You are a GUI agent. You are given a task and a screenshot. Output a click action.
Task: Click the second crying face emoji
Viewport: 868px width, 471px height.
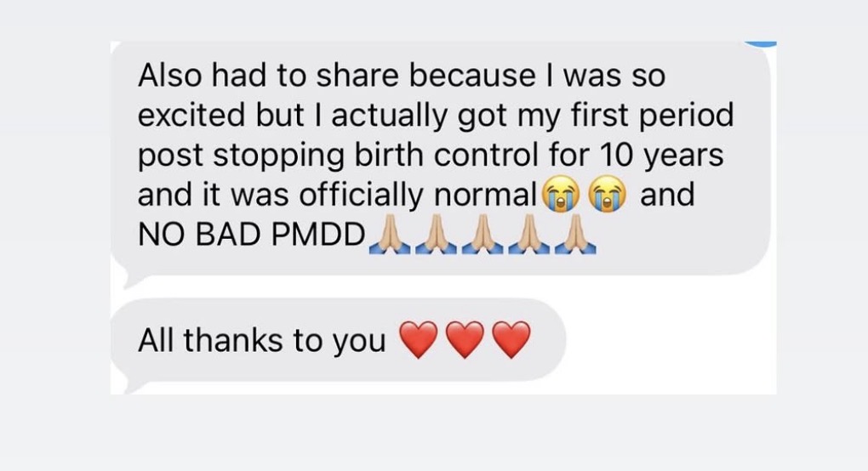[x=609, y=195]
